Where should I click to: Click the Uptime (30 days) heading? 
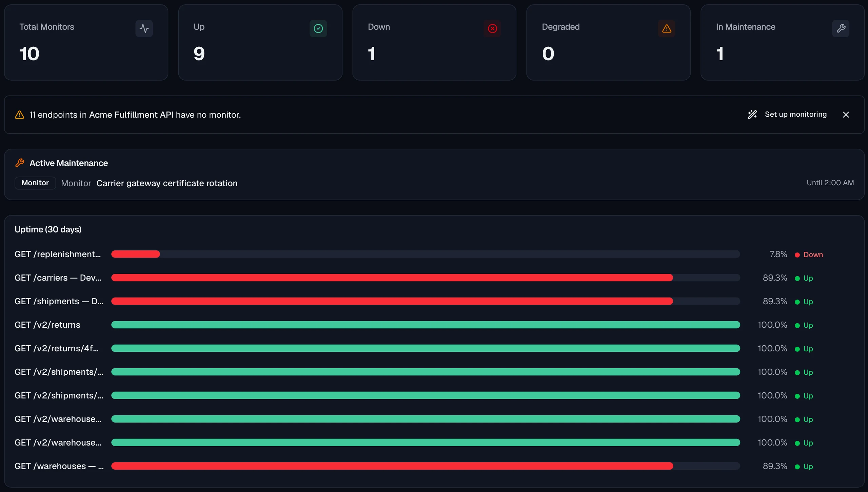tap(48, 229)
